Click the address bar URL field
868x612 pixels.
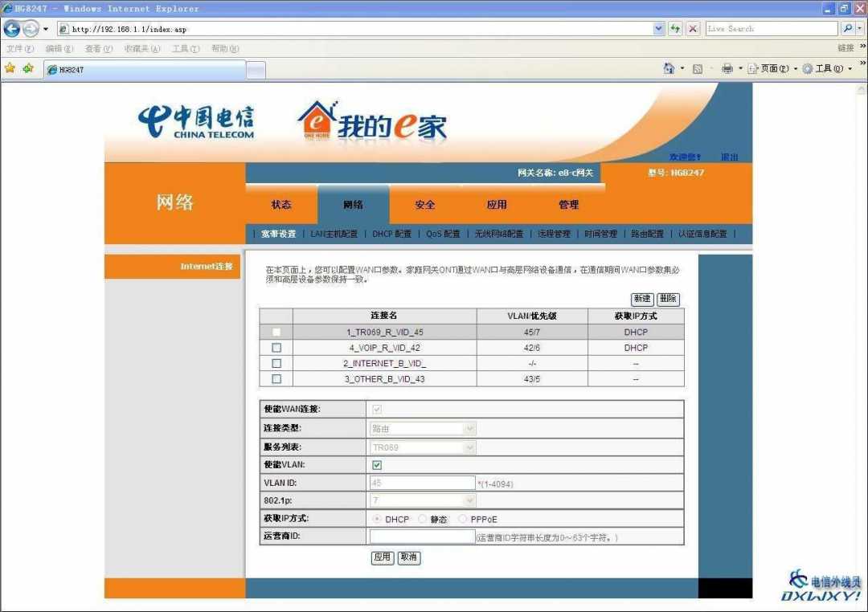click(354, 29)
